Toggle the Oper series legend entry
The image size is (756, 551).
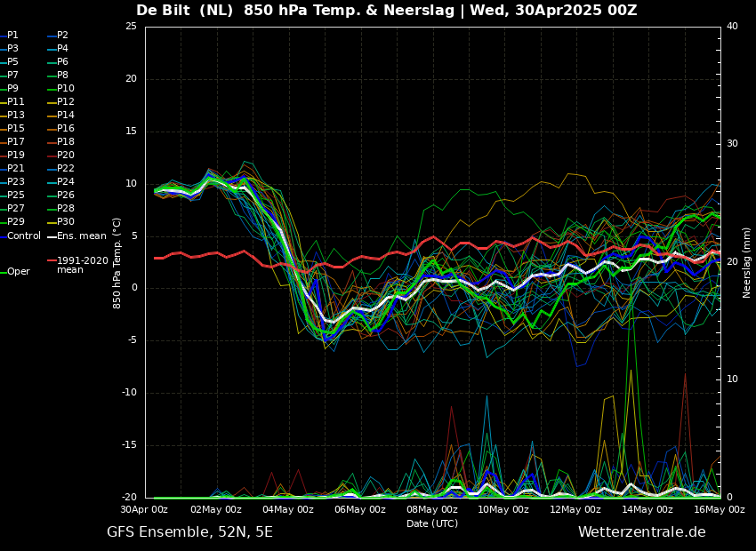(18, 272)
